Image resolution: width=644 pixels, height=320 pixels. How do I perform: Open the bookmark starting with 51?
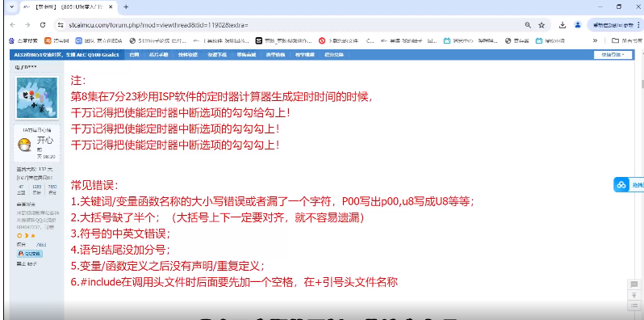click(157, 40)
